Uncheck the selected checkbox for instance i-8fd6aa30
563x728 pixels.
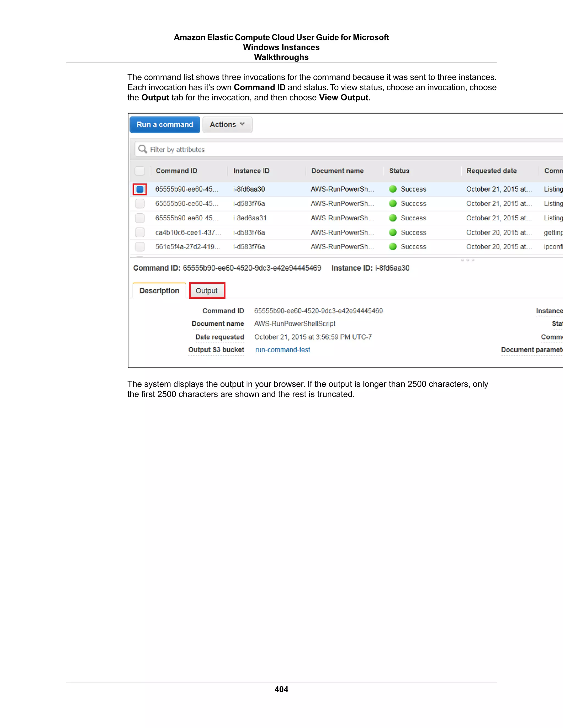pyautogui.click(x=140, y=189)
